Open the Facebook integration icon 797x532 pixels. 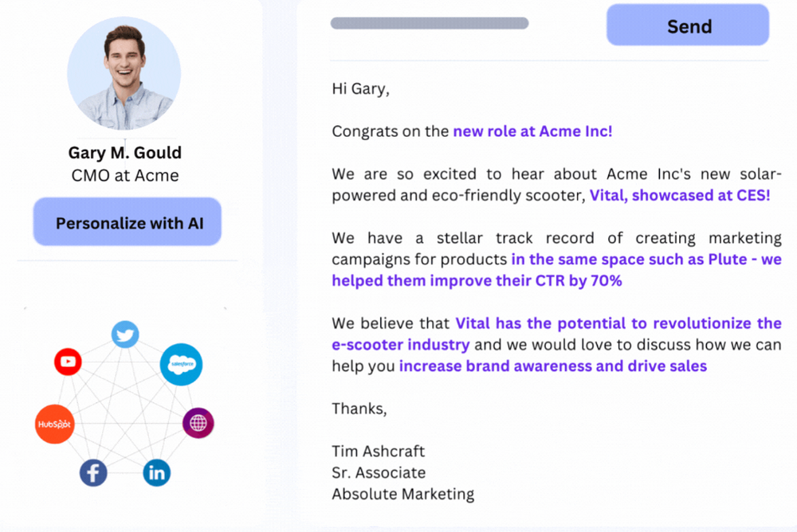[x=92, y=472]
